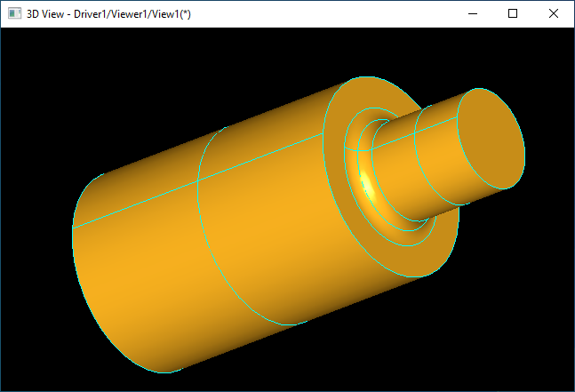Click the 3D View window icon
This screenshot has height=392, width=575.
pos(15,13)
